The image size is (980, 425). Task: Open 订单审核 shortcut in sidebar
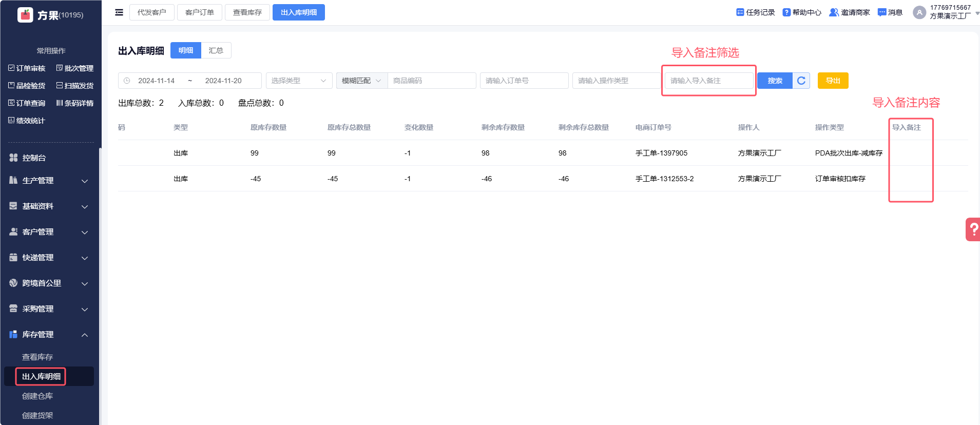(27, 68)
